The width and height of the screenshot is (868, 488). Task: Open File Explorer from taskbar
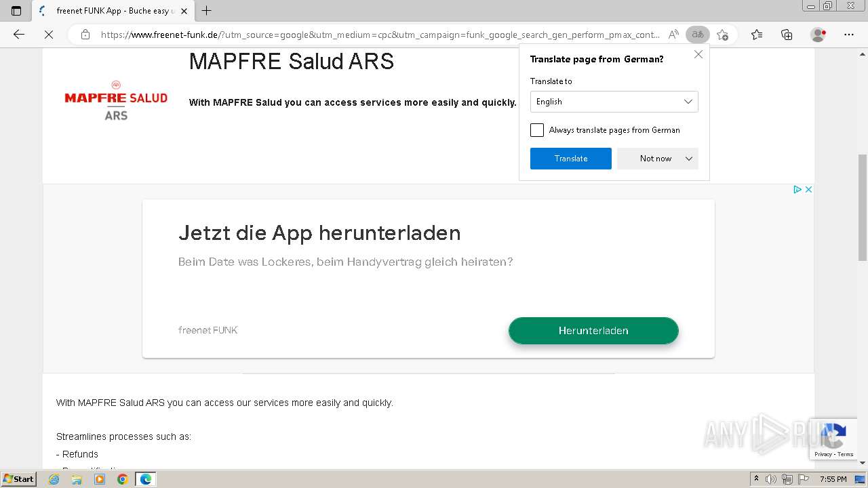click(x=77, y=479)
